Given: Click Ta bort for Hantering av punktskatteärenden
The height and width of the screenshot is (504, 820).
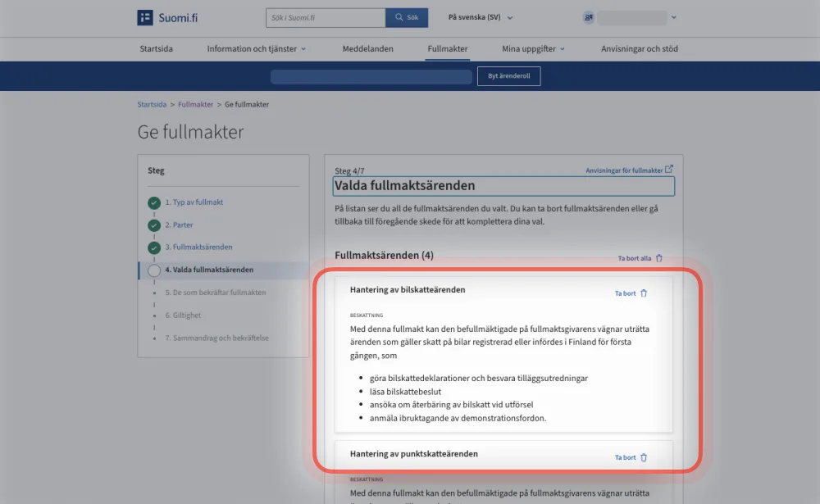Looking at the screenshot, I should tap(625, 457).
